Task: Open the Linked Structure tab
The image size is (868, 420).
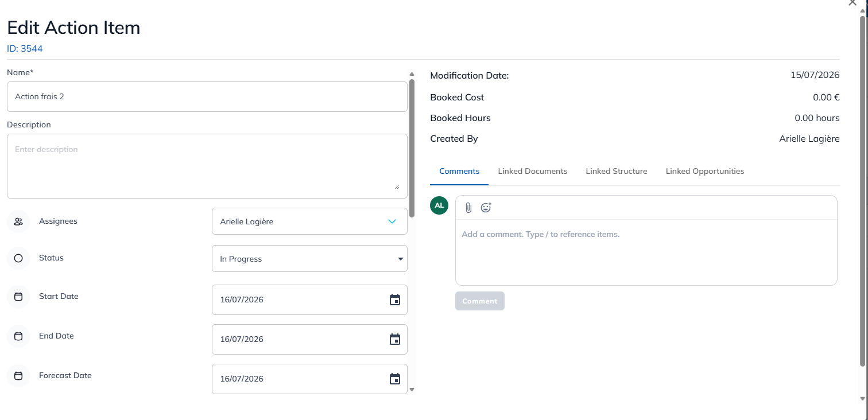Action: tap(617, 172)
